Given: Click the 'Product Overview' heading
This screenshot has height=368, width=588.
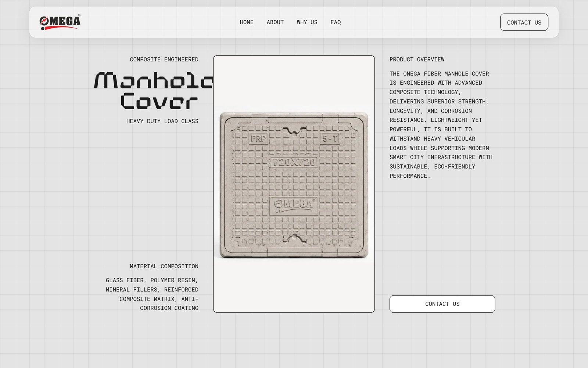Looking at the screenshot, I should [x=417, y=59].
